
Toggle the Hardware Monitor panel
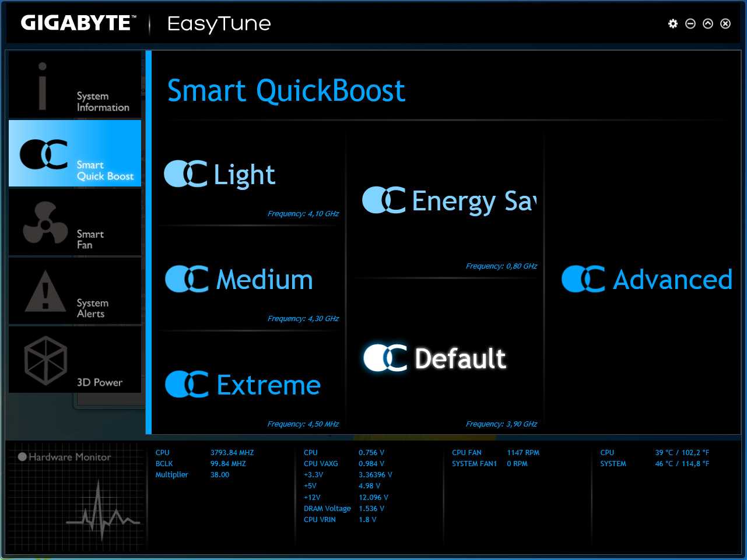(64, 457)
